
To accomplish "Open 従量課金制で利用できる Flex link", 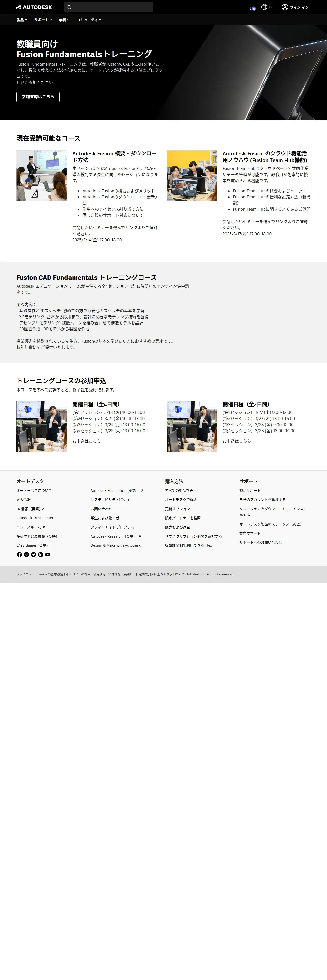I will tap(188, 545).
